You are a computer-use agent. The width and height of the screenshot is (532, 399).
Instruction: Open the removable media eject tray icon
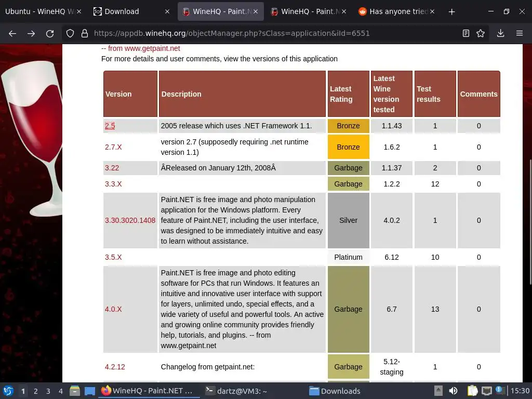(x=438, y=391)
